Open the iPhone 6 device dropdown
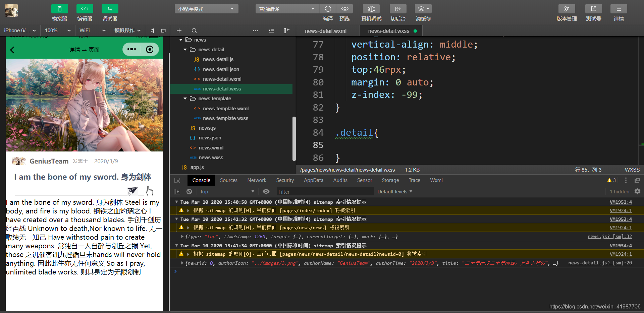 (x=20, y=30)
